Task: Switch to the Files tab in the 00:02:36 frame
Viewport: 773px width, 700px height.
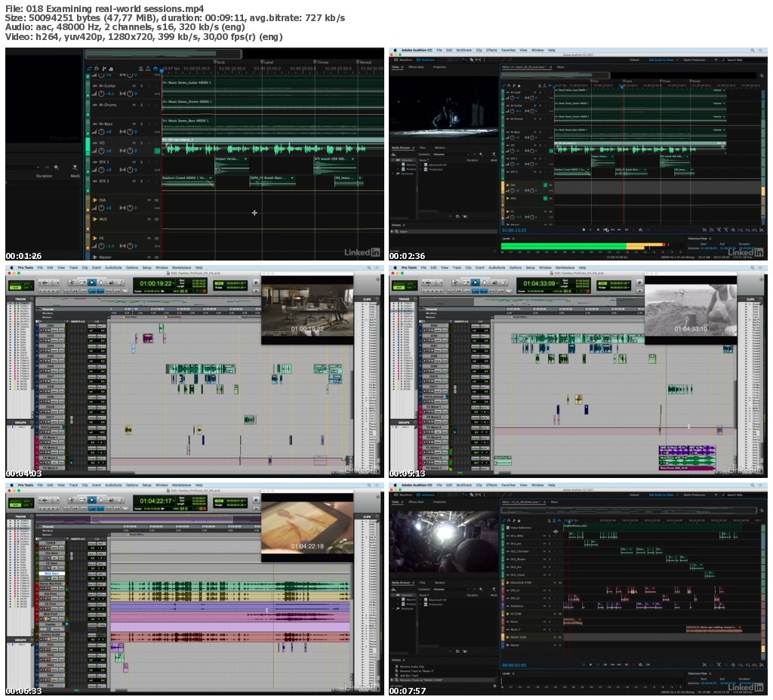Action: 423,147
